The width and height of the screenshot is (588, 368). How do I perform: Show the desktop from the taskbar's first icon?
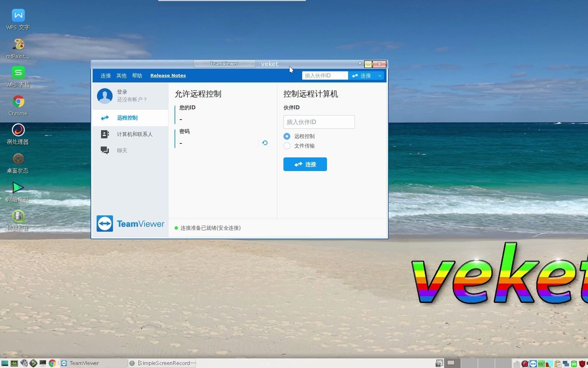[5, 363]
